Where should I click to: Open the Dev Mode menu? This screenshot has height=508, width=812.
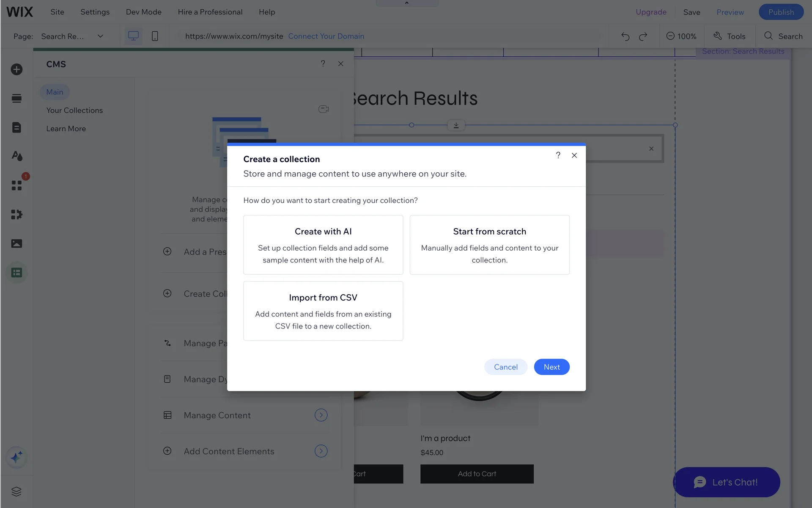click(143, 12)
